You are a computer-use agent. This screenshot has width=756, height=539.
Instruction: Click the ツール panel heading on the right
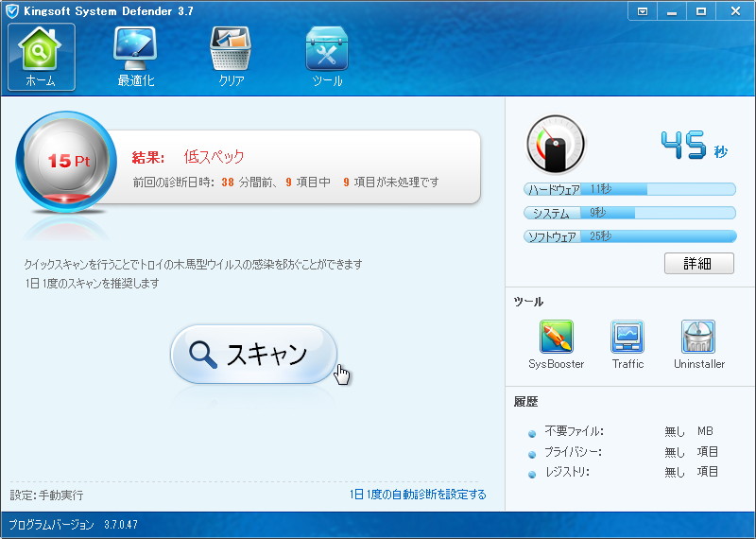(x=529, y=302)
